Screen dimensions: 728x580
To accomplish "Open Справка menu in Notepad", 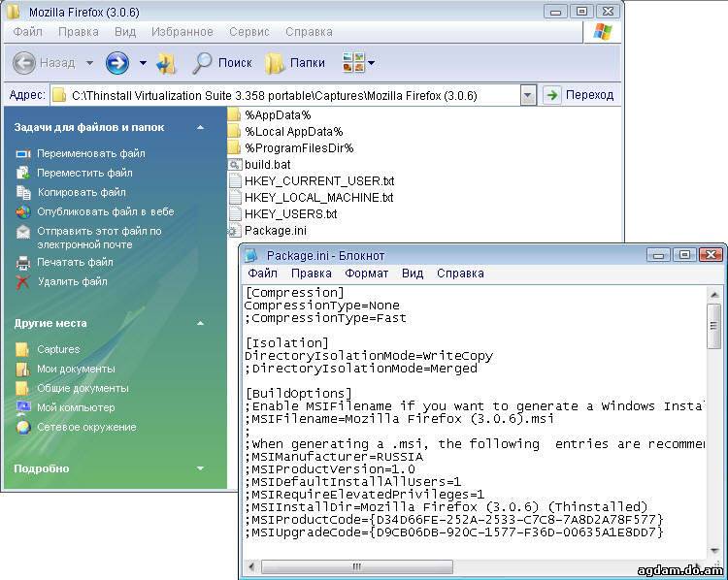I will point(460,274).
